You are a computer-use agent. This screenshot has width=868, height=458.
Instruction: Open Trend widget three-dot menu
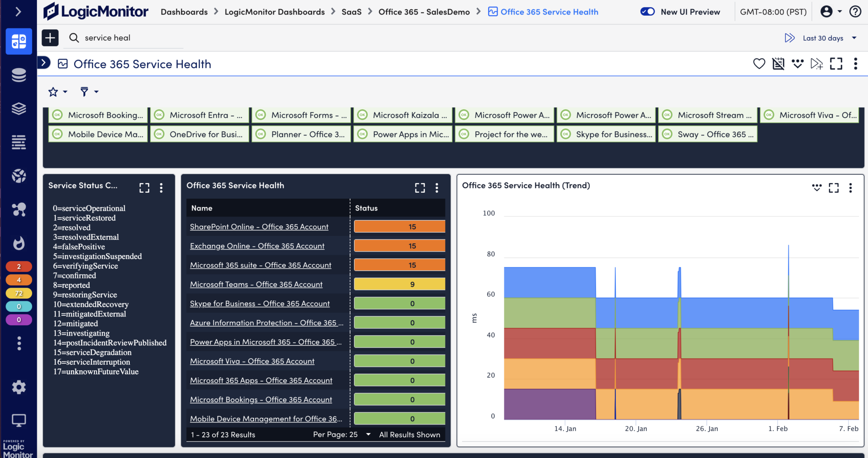click(850, 188)
